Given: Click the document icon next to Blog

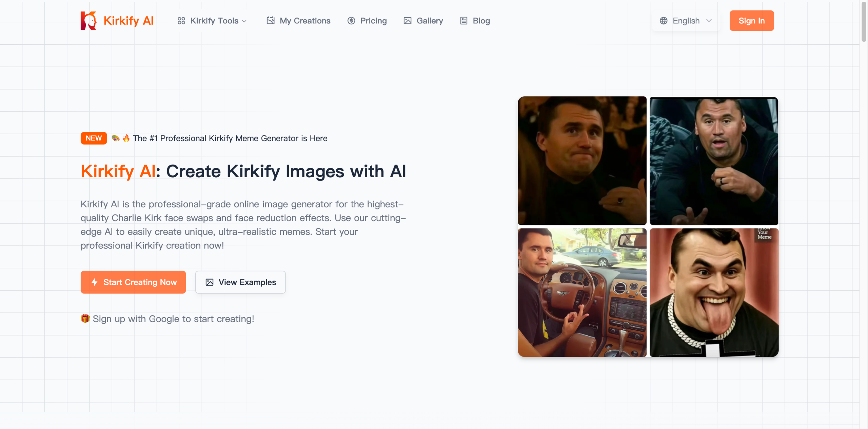Looking at the screenshot, I should (x=463, y=21).
